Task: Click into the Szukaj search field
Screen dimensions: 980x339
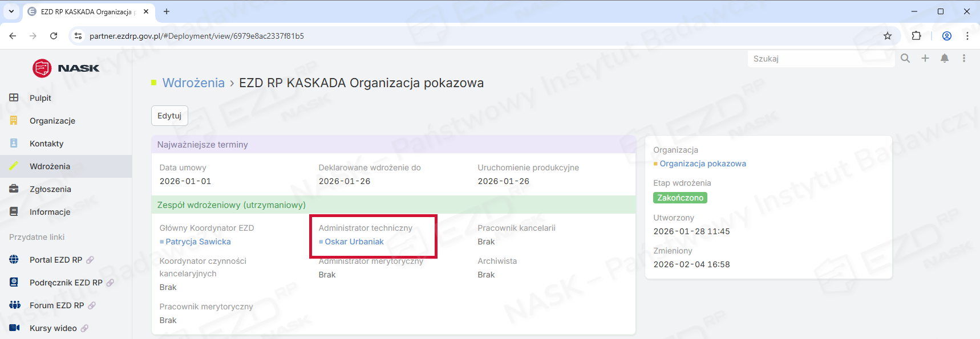Action: (820, 59)
